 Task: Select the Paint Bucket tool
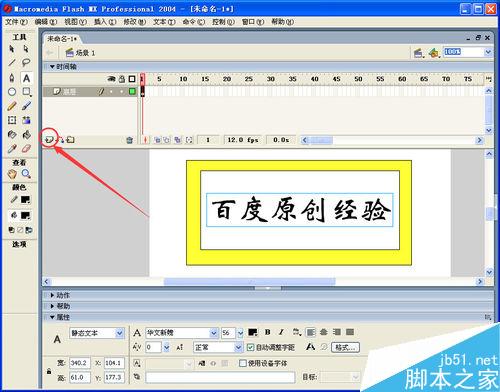pyautogui.click(x=26, y=134)
